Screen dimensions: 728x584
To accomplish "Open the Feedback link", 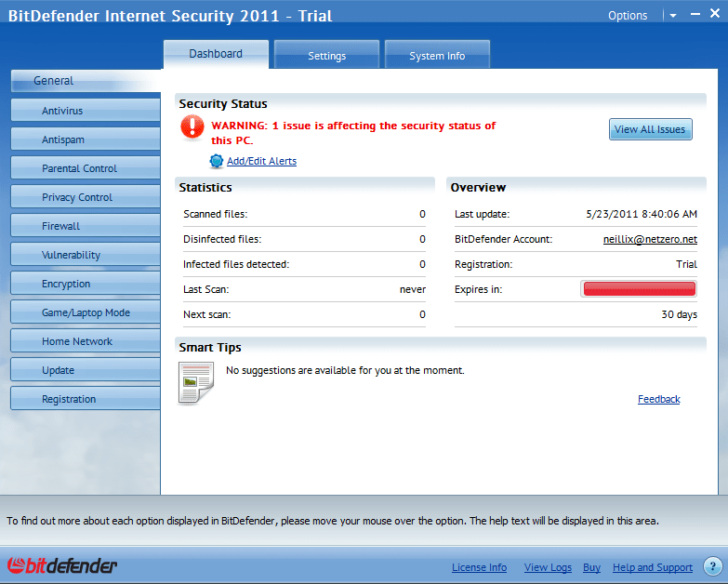I will pyautogui.click(x=659, y=399).
